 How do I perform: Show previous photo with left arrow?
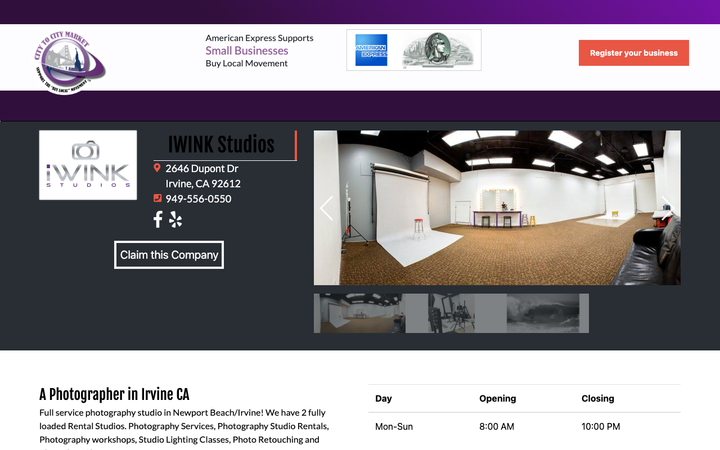(x=326, y=208)
